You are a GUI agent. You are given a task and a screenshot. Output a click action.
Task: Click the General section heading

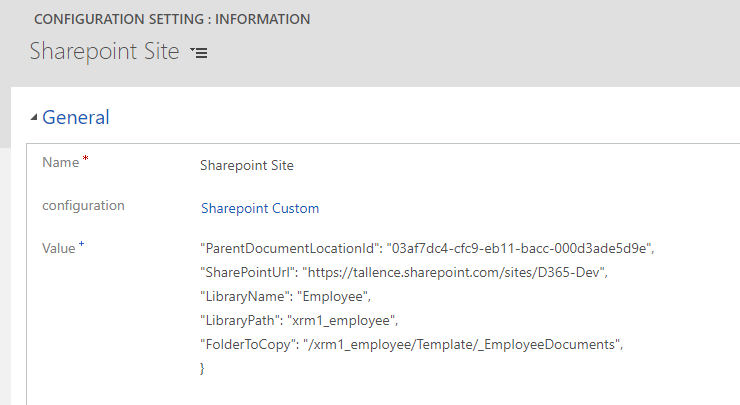(76, 117)
